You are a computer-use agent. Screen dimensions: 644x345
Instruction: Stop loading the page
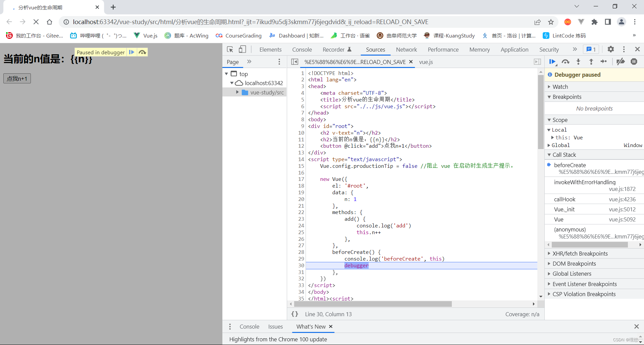coord(36,22)
